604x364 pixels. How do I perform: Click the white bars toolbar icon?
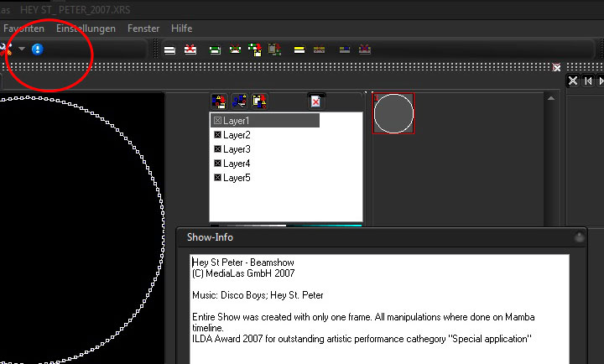pos(169,49)
